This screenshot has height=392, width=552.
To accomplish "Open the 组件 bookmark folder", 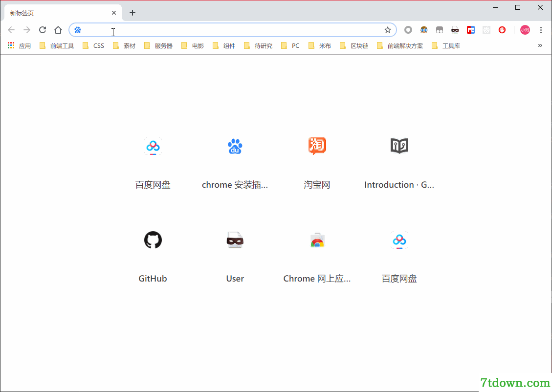I will click(224, 46).
